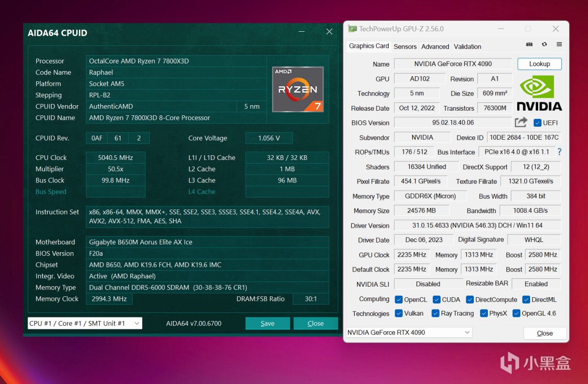Click the Pixel Fillrate 454.1 GPixel/s value
This screenshot has height=384, width=588.
pos(421,181)
